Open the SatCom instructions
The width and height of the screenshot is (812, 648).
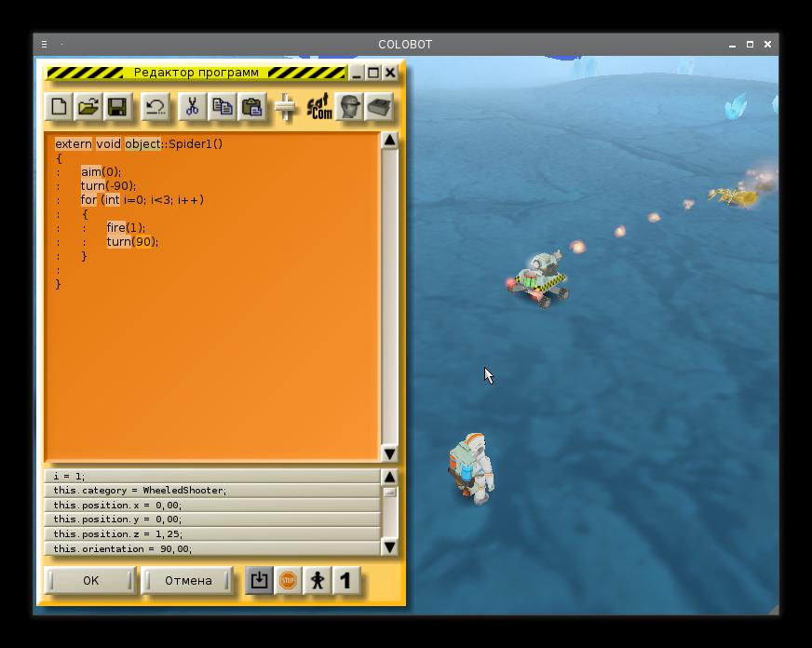[x=319, y=107]
